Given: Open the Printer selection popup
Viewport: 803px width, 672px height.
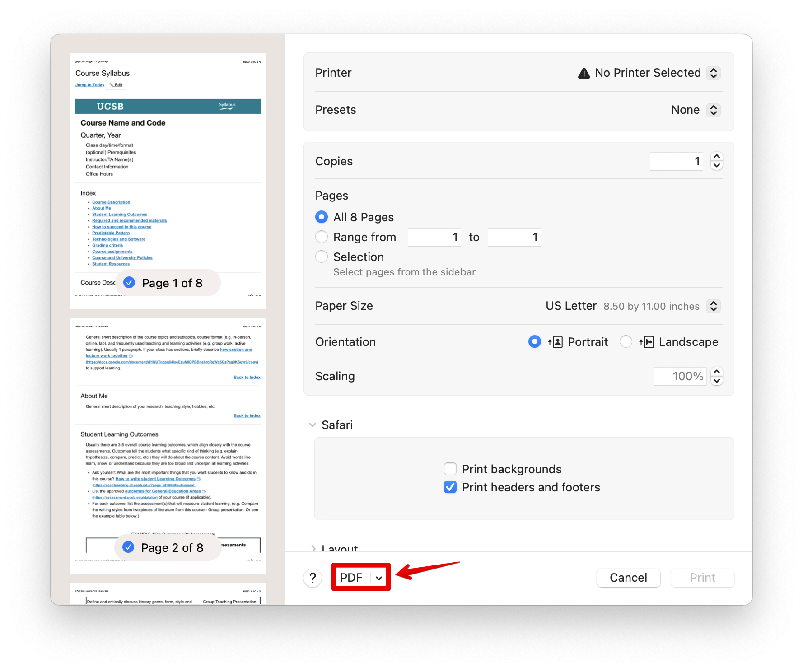Looking at the screenshot, I should (714, 73).
